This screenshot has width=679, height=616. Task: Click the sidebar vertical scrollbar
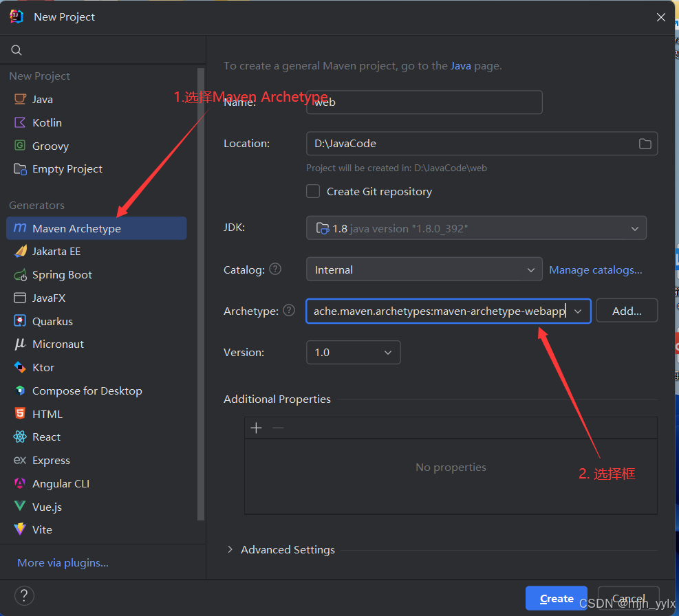click(200, 294)
